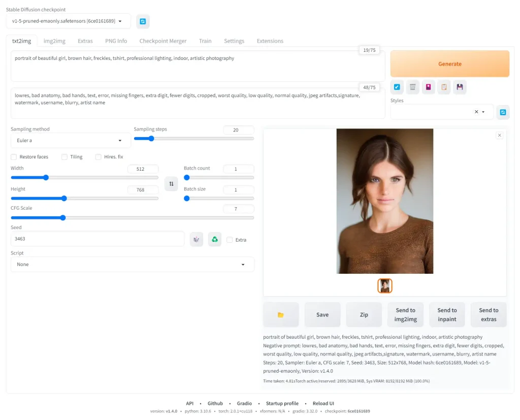Screen dimensions: 520x420
Task: Click the trash icon to clear prompt
Action: pyautogui.click(x=413, y=87)
